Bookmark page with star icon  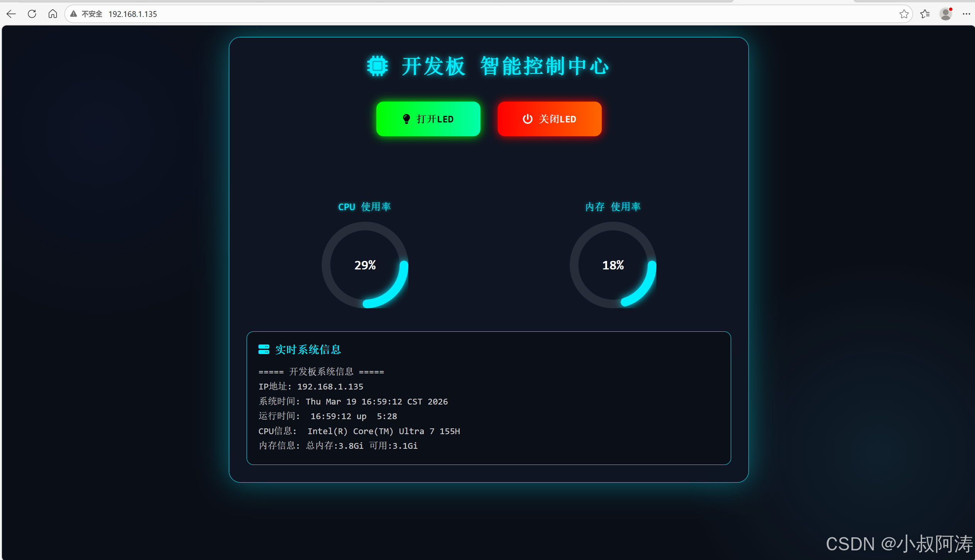click(904, 14)
